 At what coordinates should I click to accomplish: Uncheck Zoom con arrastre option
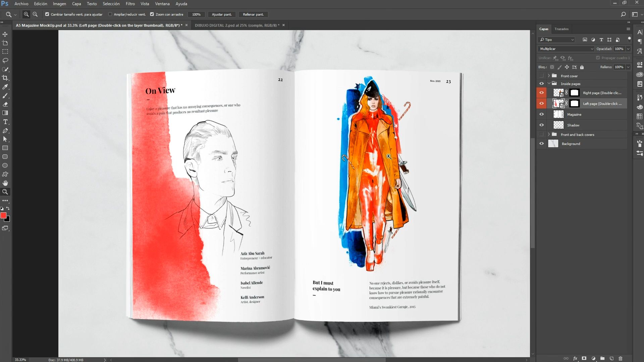click(152, 14)
